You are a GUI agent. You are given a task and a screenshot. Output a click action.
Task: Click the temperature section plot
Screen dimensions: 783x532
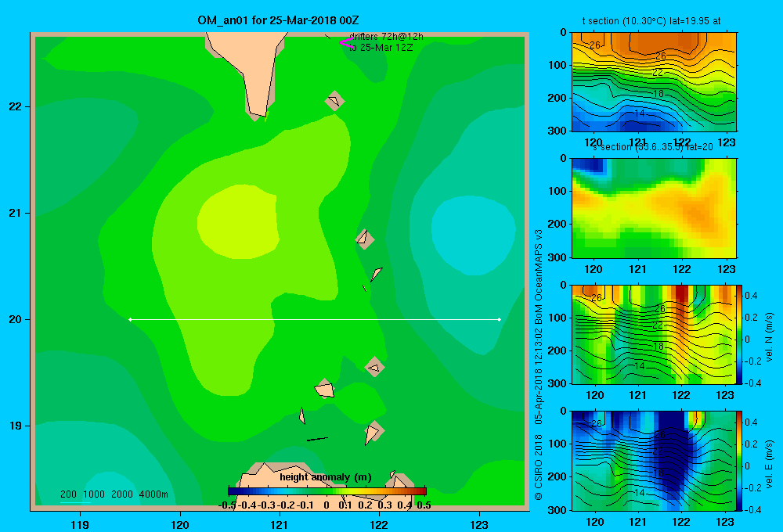tap(654, 82)
